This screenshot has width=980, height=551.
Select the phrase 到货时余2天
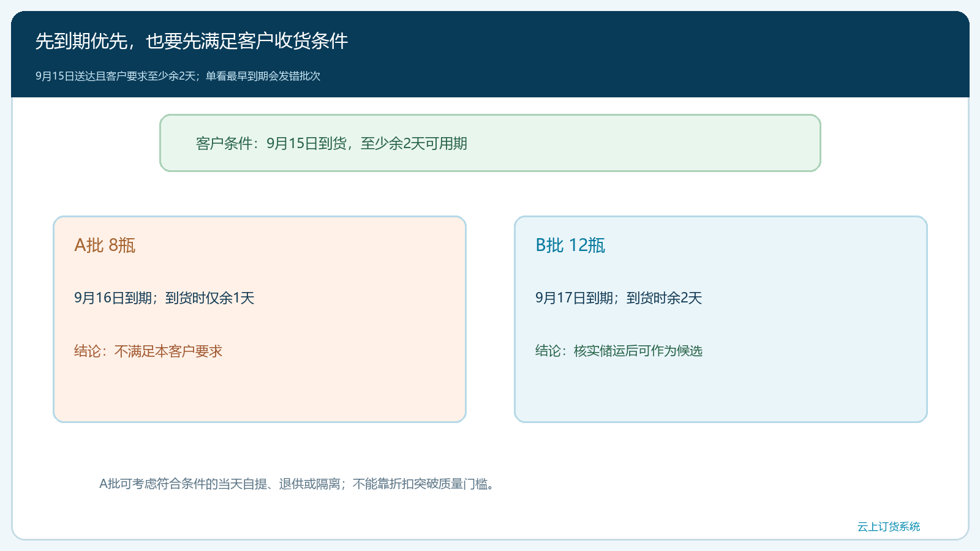[665, 298]
